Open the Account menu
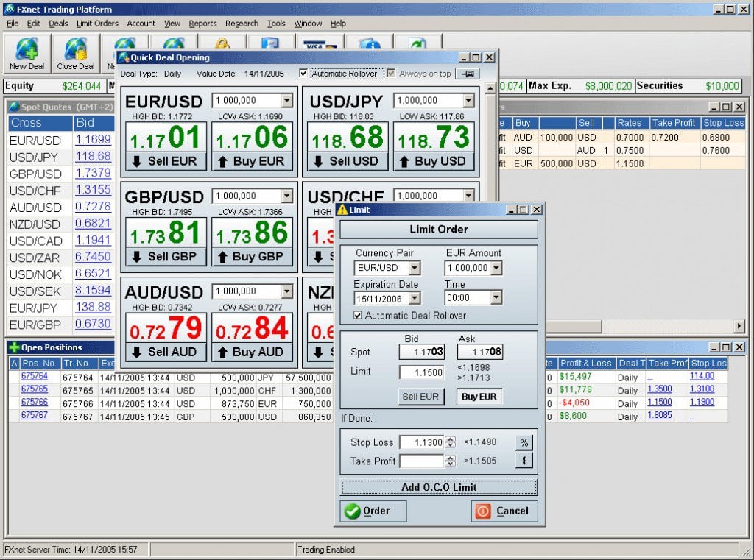Screen dimensions: 754x560 pos(141,24)
